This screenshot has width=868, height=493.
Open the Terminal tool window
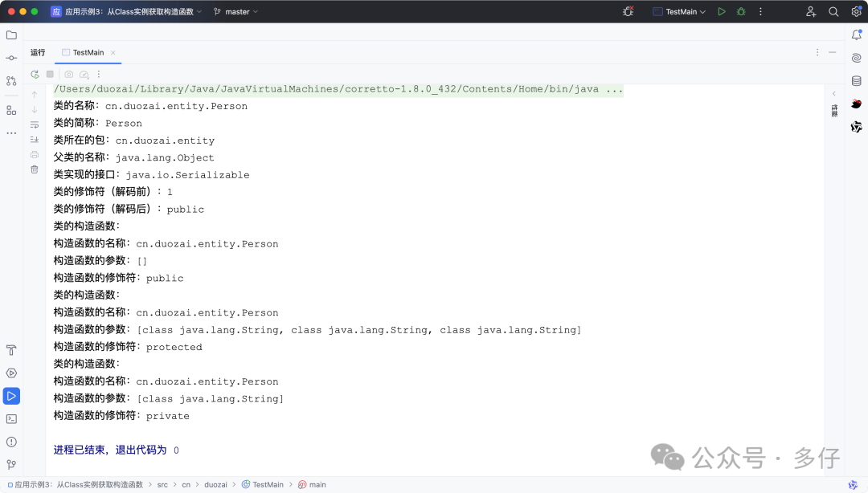point(11,419)
